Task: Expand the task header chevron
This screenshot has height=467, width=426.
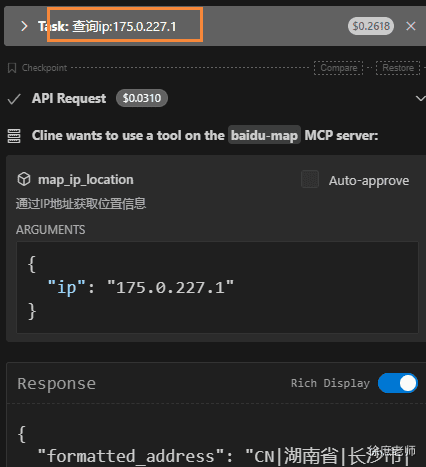Action: click(x=24, y=26)
